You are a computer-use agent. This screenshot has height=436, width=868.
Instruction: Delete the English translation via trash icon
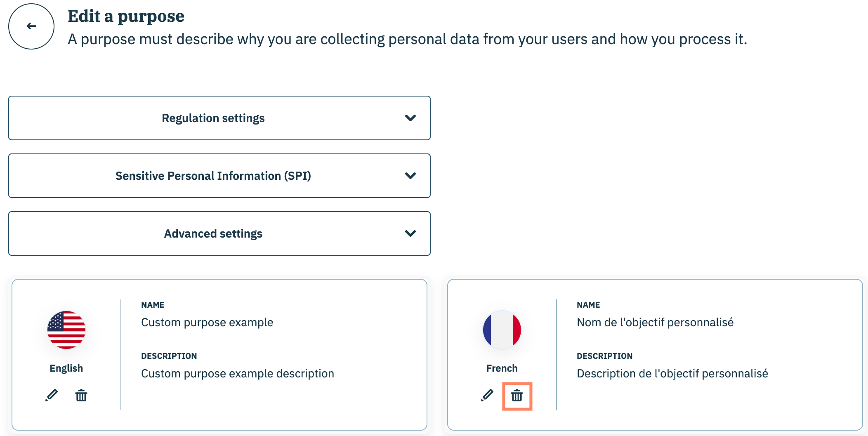(81, 396)
